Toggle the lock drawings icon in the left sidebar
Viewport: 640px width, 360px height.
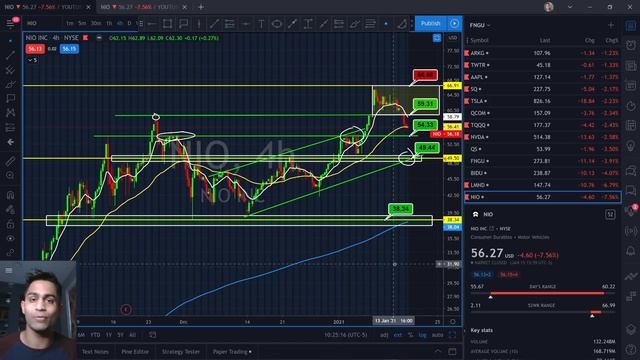point(10,224)
